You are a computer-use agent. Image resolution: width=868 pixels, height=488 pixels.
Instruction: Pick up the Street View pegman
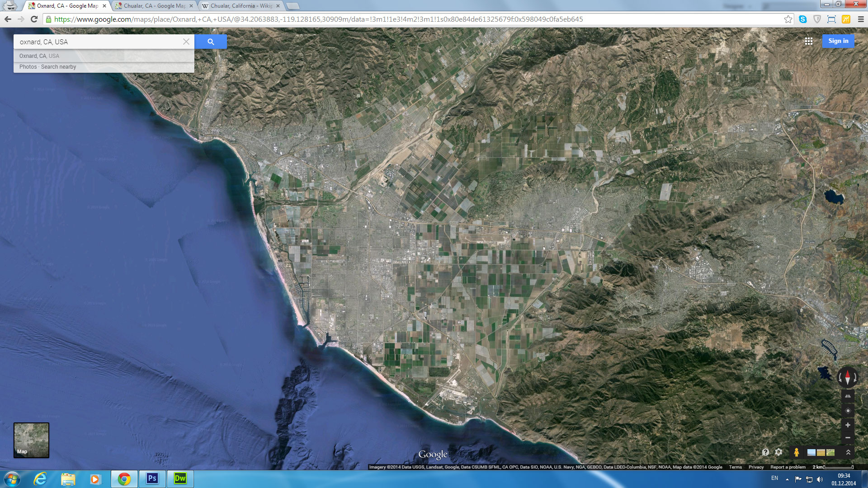pyautogui.click(x=797, y=452)
